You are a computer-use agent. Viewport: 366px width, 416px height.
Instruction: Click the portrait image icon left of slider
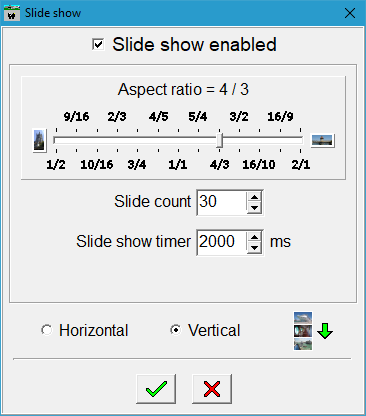tap(39, 141)
